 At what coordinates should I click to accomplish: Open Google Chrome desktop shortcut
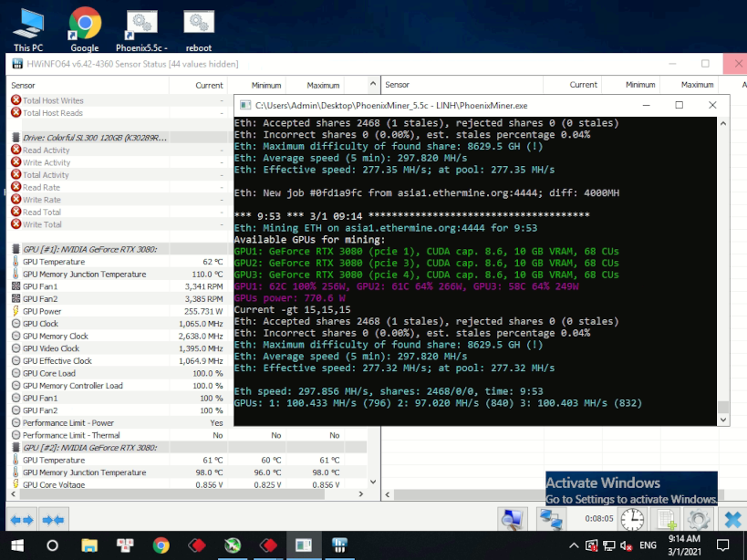tap(85, 28)
